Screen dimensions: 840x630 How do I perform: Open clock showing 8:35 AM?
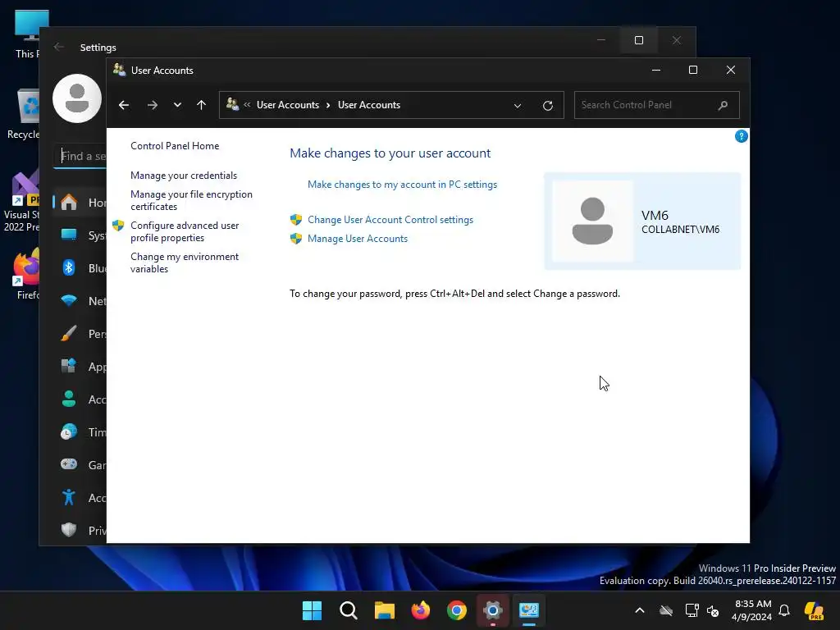pos(752,610)
